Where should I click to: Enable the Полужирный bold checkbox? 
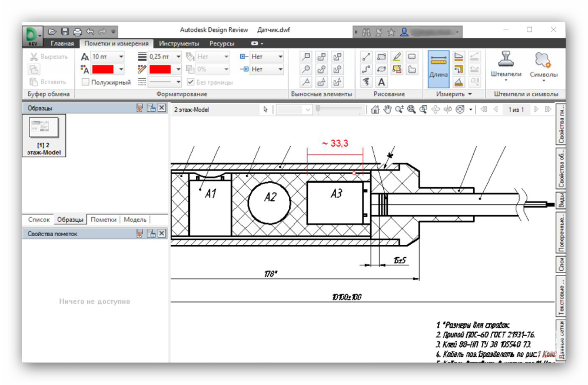coord(86,82)
